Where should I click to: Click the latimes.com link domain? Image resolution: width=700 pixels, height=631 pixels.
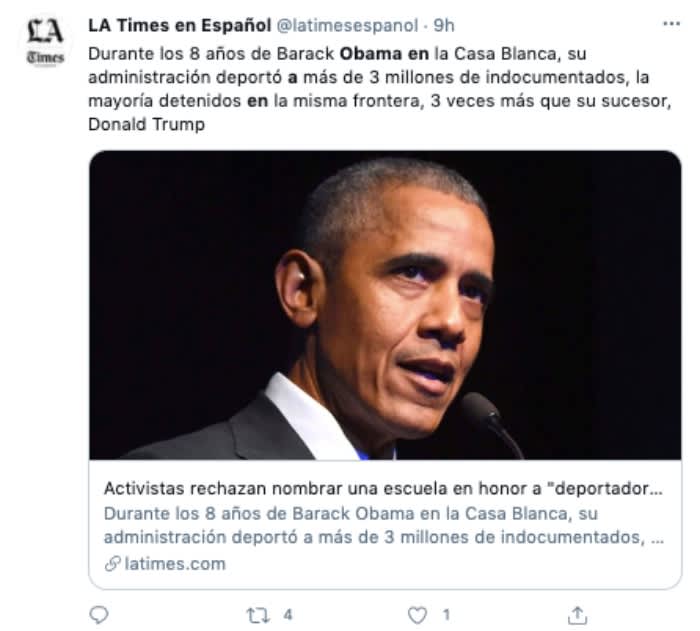[175, 564]
